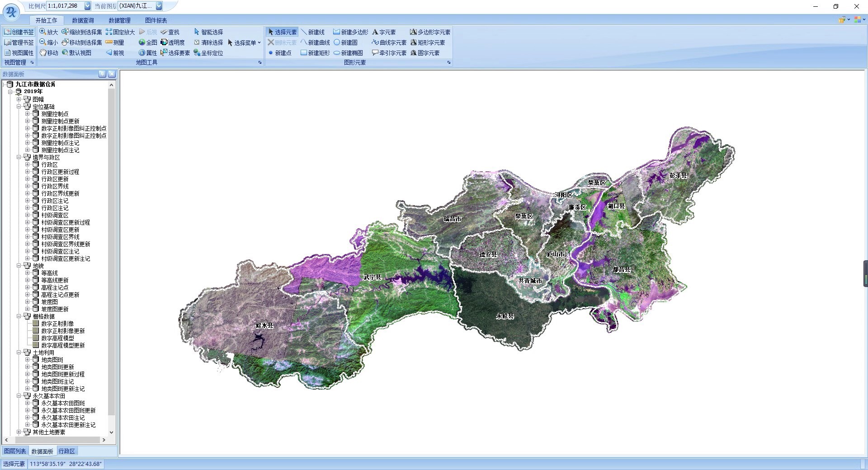Open the 比例尺 scale dropdown
Image resolution: width=868 pixels, height=470 pixels.
tap(88, 6)
